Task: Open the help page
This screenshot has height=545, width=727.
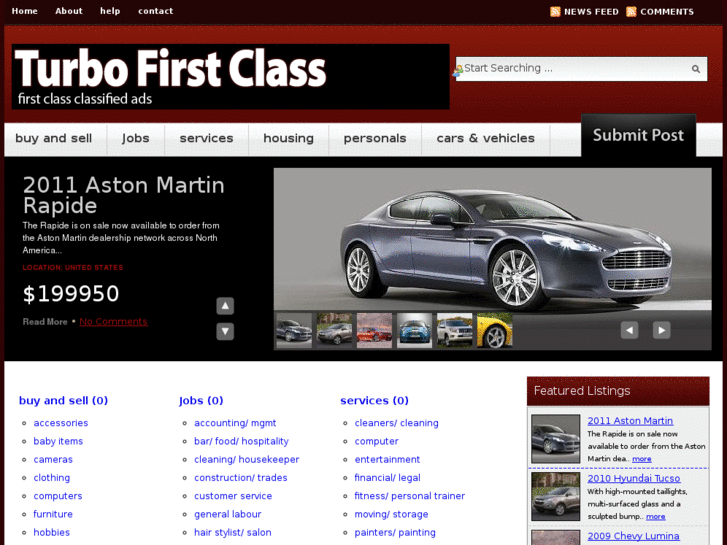Action: [110, 11]
